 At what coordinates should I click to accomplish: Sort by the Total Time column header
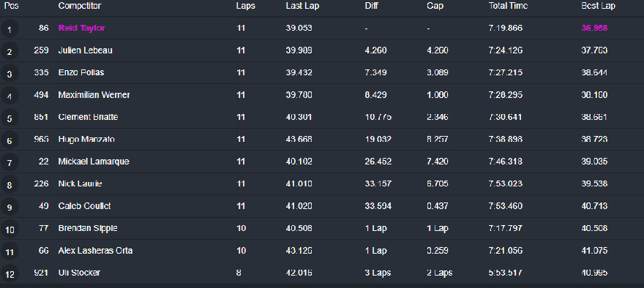pyautogui.click(x=508, y=6)
